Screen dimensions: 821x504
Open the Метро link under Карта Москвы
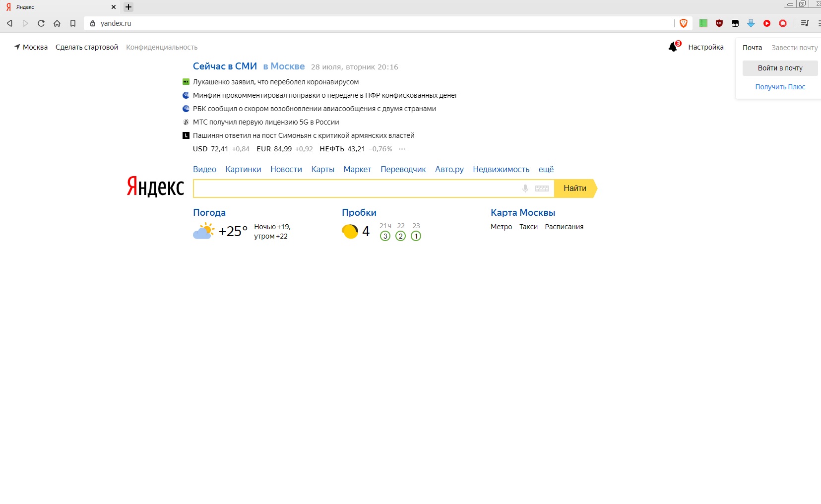pos(501,227)
